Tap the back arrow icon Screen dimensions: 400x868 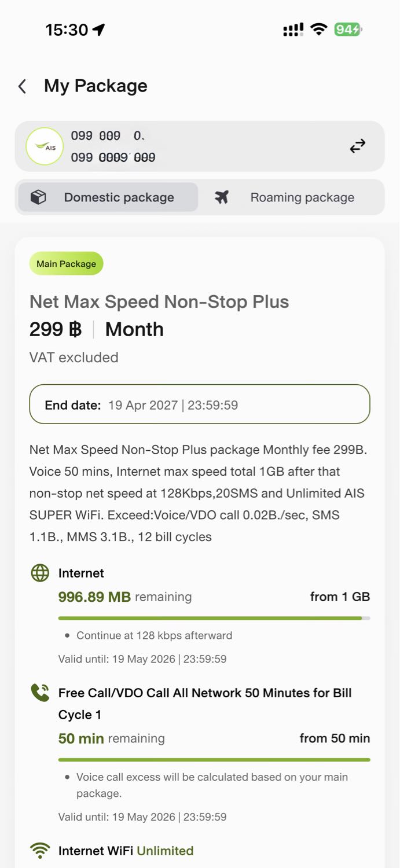pyautogui.click(x=23, y=87)
